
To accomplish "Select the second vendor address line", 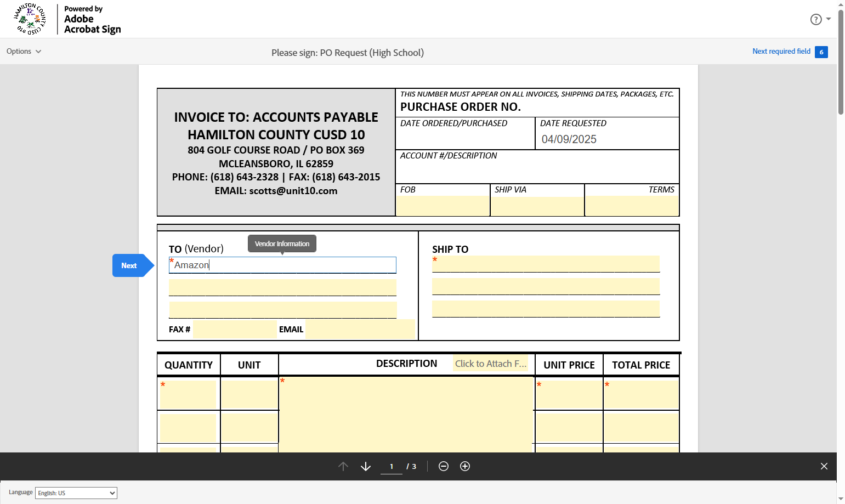I will click(282, 287).
